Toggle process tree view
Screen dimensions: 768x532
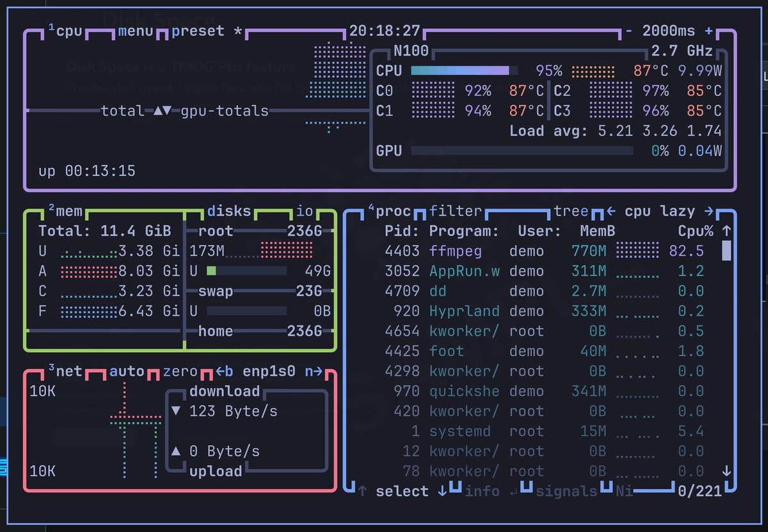571,211
